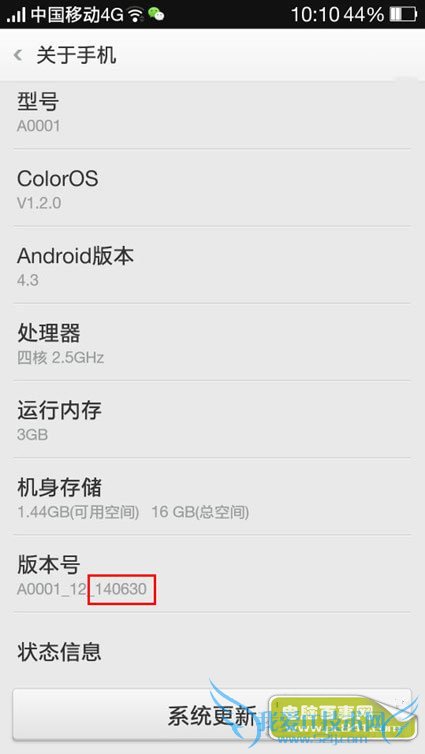Open the 状态信息 status information item
Viewport: 425px width, 754px height.
(x=212, y=651)
